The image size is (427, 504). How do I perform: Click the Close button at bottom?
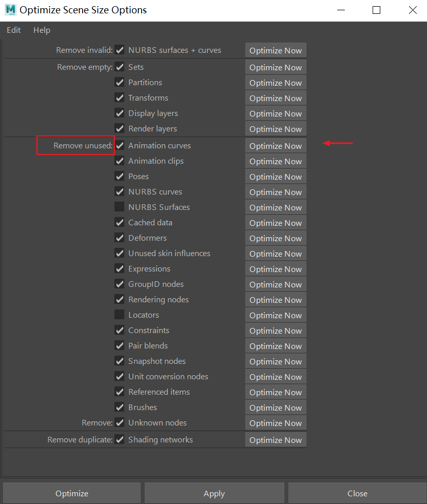357,493
